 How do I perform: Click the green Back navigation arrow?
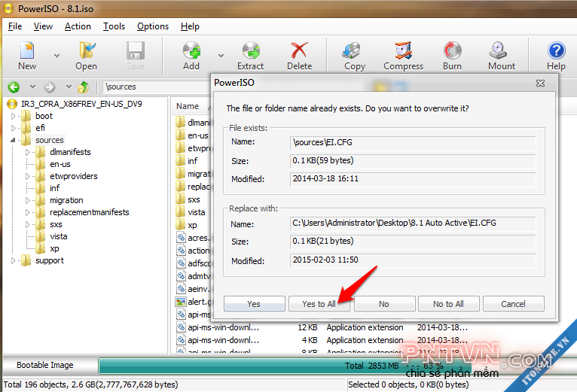click(14, 87)
